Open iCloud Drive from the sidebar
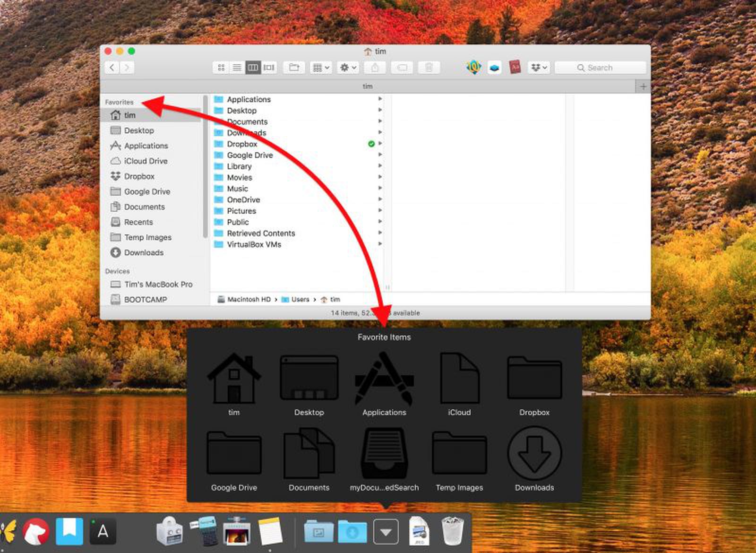Screen dimensions: 756x553 pyautogui.click(x=146, y=161)
